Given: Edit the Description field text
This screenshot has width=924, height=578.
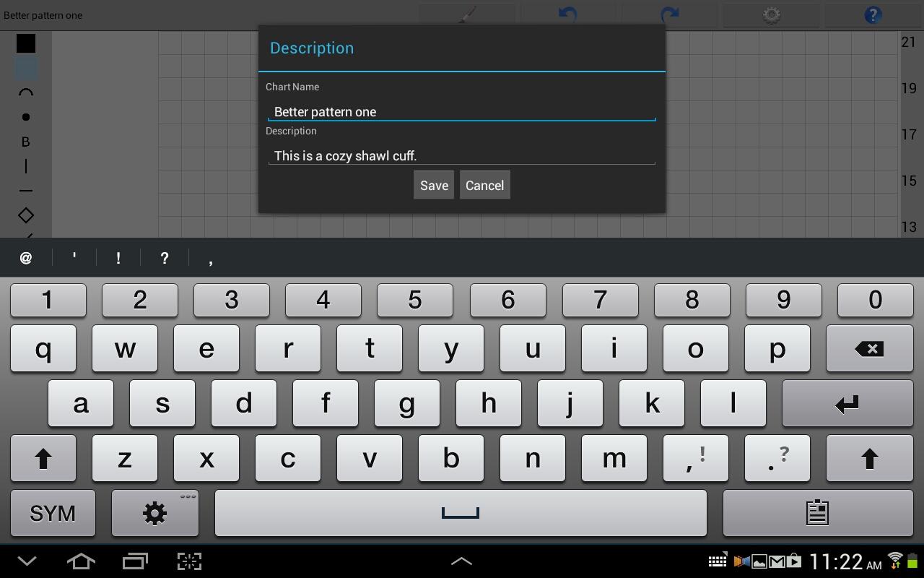Looking at the screenshot, I should tap(462, 155).
